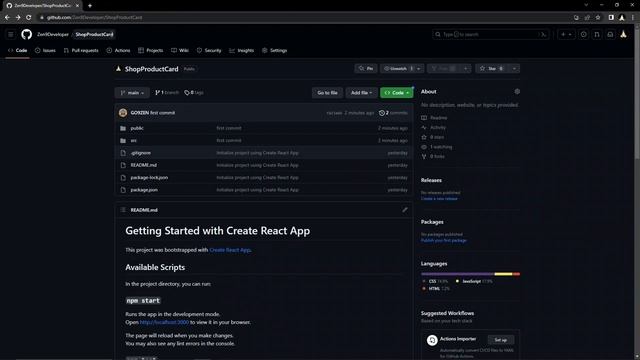This screenshot has height=360, width=640.
Task: Bookmark this page with the star icon
Action: click(x=598, y=18)
